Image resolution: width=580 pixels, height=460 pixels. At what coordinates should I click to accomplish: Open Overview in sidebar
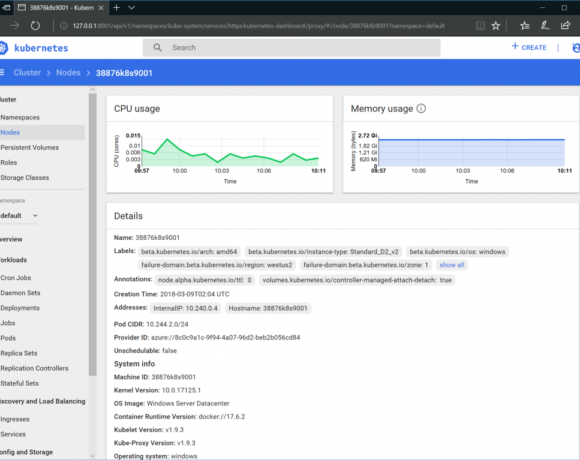click(11, 239)
